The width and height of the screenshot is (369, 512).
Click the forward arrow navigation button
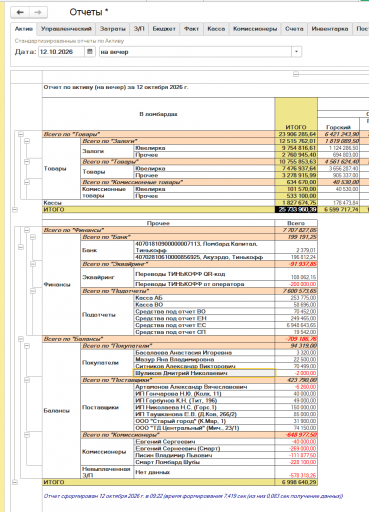tap(38, 12)
